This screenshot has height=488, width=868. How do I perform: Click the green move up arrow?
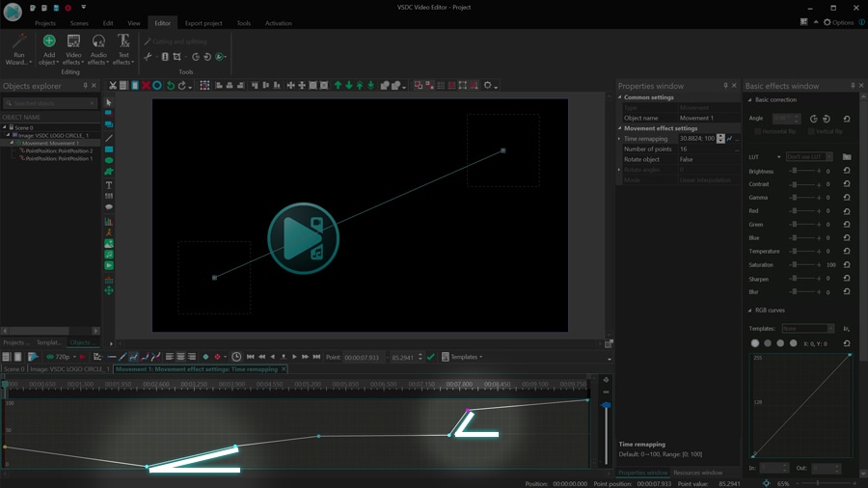(x=338, y=85)
